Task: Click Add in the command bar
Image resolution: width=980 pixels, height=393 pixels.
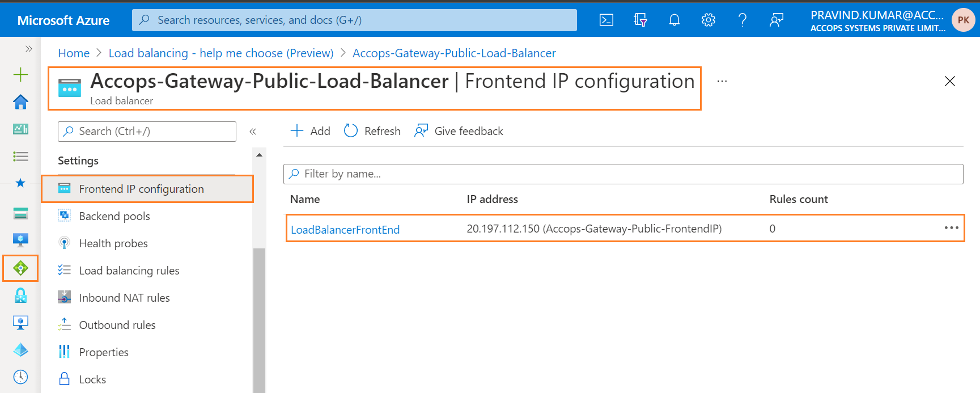Action: pyautogui.click(x=310, y=131)
